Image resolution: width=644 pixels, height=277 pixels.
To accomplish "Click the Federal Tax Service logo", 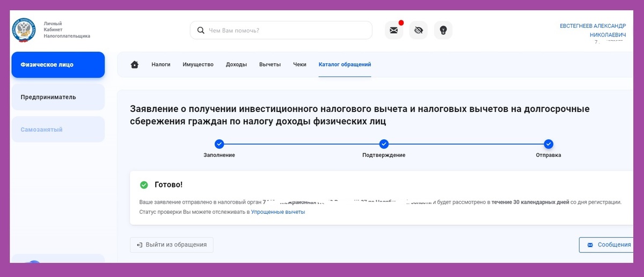I will [x=24, y=30].
